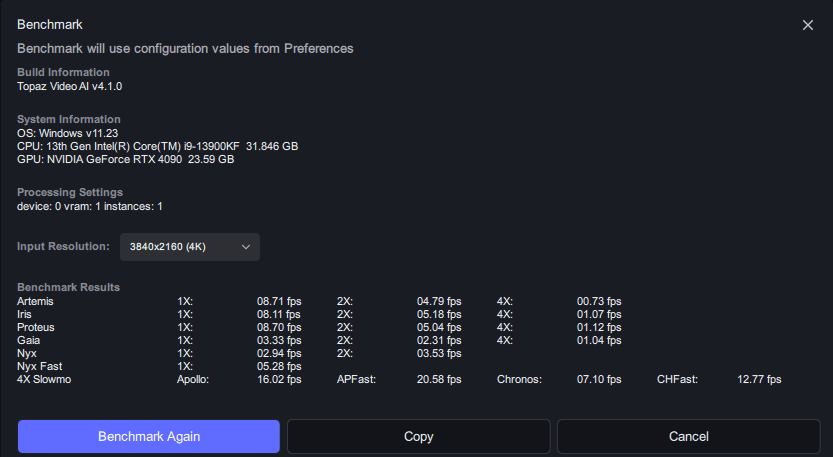Select the Nyx 2X result 03.53 fps
Viewport: 833px width, 457px height.
[439, 353]
